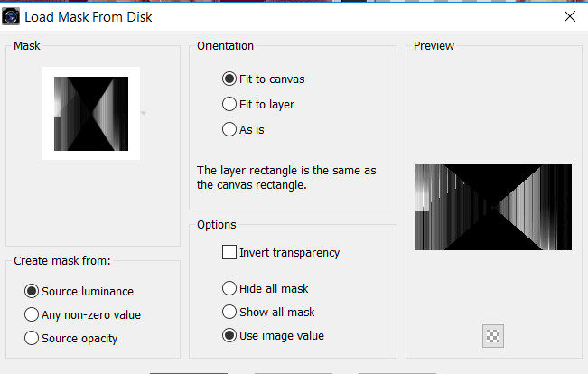Select Source opacity as mask source
This screenshot has height=374, width=588.
pyautogui.click(x=33, y=338)
